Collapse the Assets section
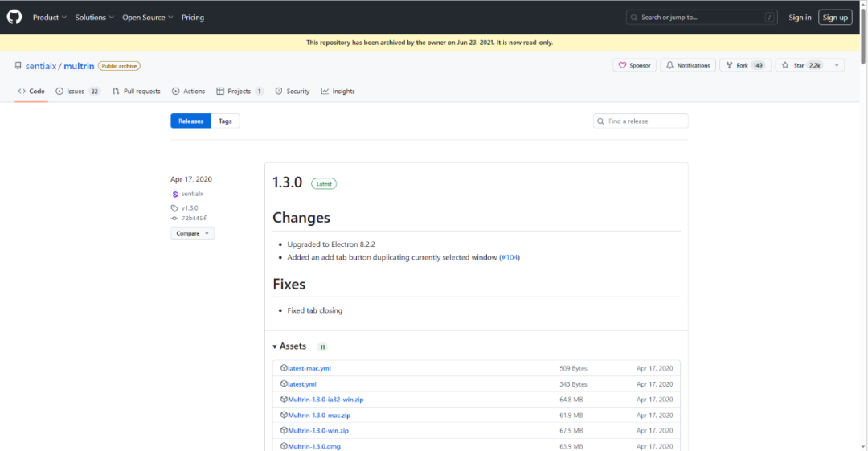 (289, 346)
